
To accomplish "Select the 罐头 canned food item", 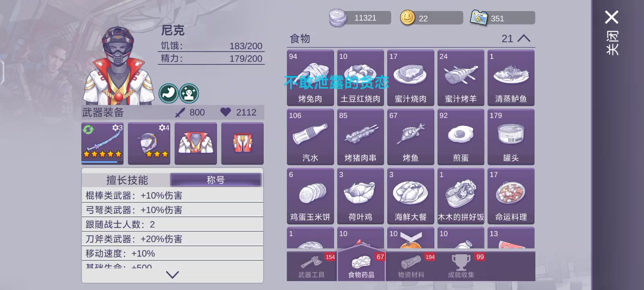I will point(511,137).
